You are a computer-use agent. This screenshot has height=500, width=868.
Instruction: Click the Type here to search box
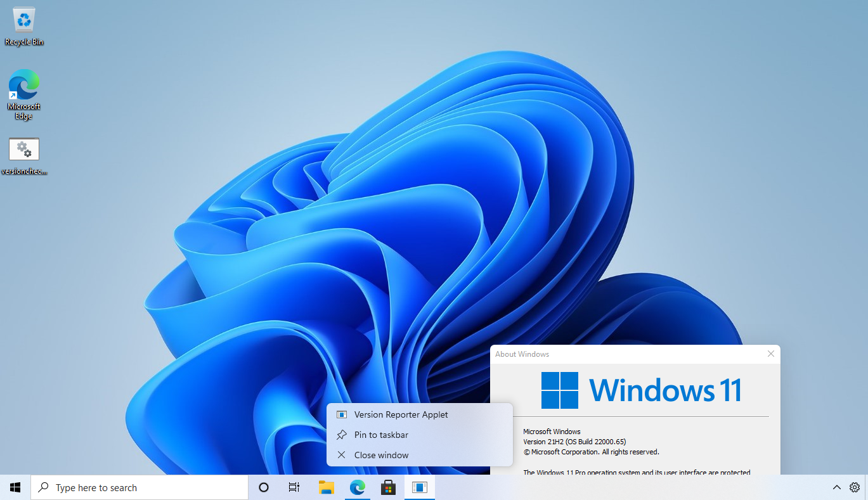[x=139, y=487]
